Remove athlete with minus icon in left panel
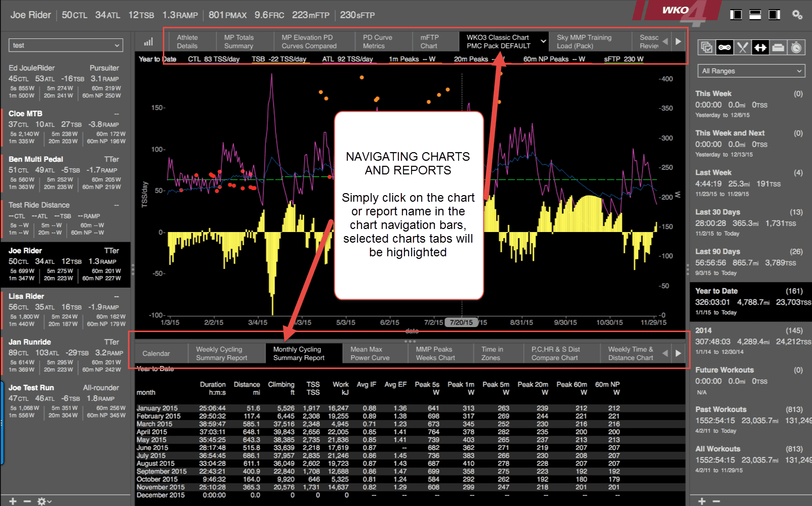 27,501
